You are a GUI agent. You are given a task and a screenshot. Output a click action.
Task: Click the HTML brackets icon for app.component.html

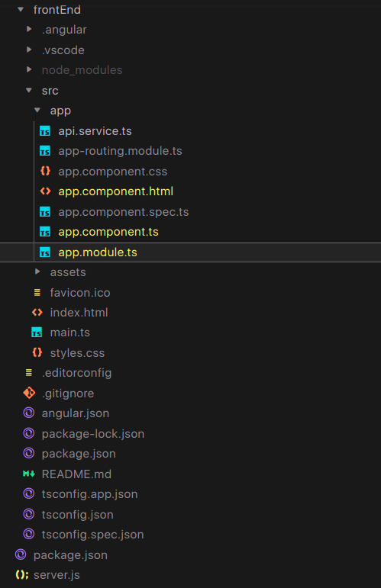45,191
